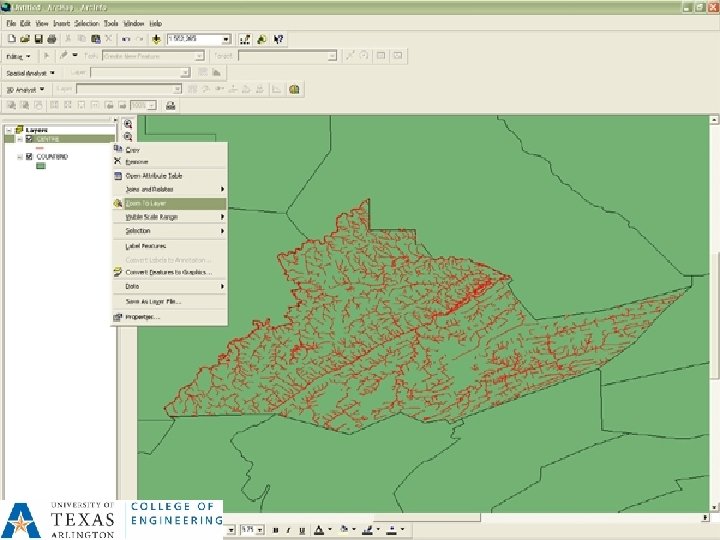Viewport: 720px width, 540px height.
Task: Click the green COUNTIRIO polygon symbol swatch
Action: point(41,167)
